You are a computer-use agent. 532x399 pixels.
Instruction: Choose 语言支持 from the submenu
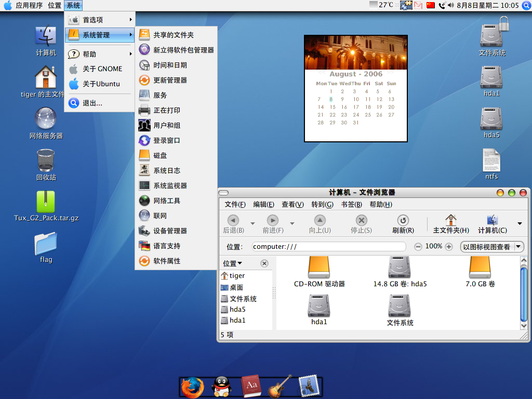coord(176,246)
